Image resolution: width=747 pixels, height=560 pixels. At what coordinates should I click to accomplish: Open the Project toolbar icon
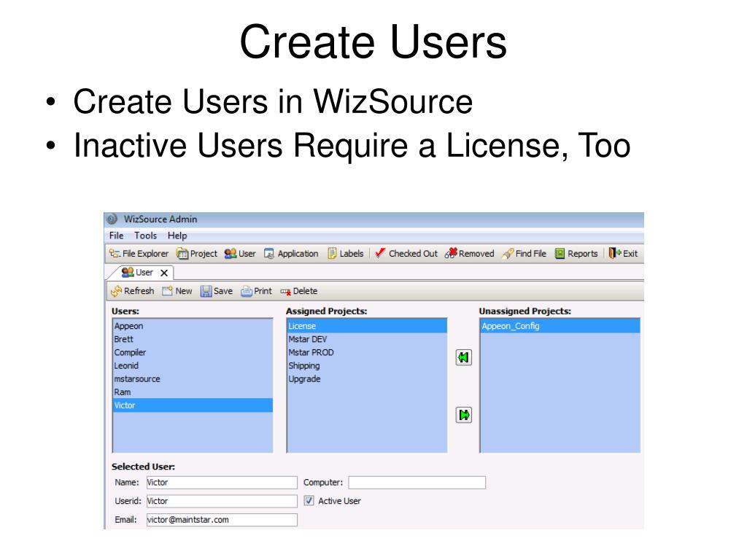click(197, 253)
